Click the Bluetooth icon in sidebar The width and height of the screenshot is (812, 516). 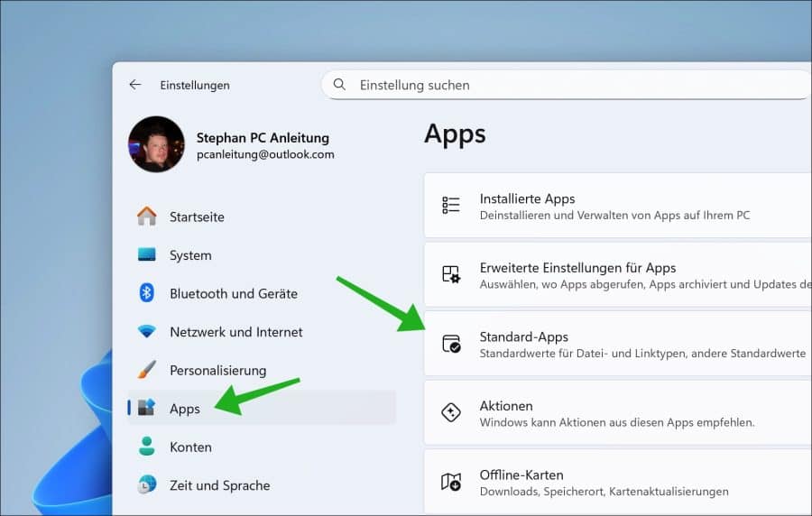point(146,293)
